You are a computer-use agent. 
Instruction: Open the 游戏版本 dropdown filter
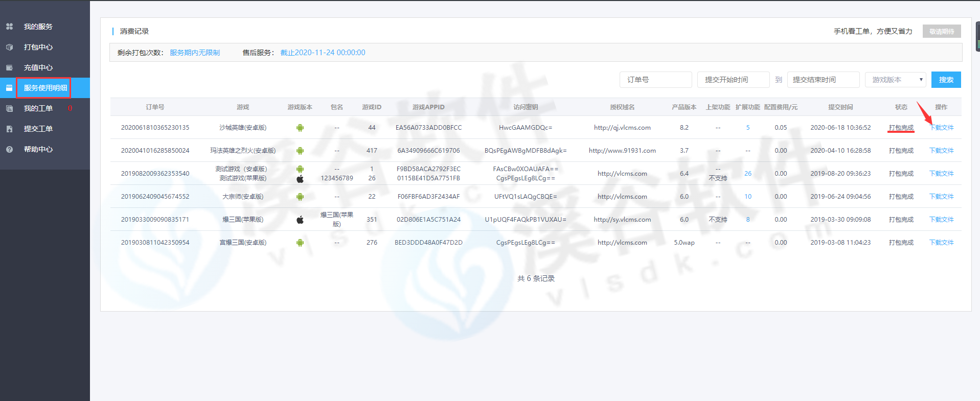pos(896,80)
